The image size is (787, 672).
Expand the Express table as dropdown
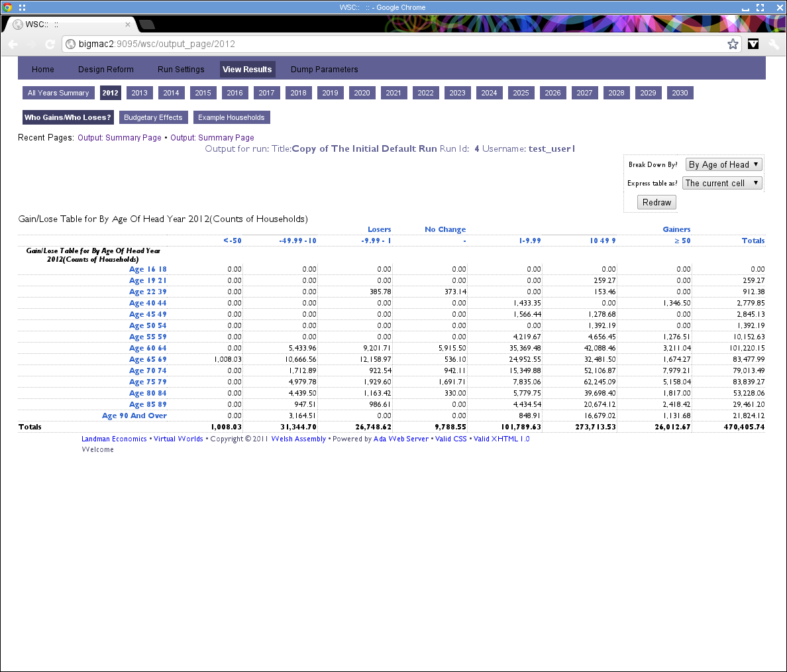point(722,183)
